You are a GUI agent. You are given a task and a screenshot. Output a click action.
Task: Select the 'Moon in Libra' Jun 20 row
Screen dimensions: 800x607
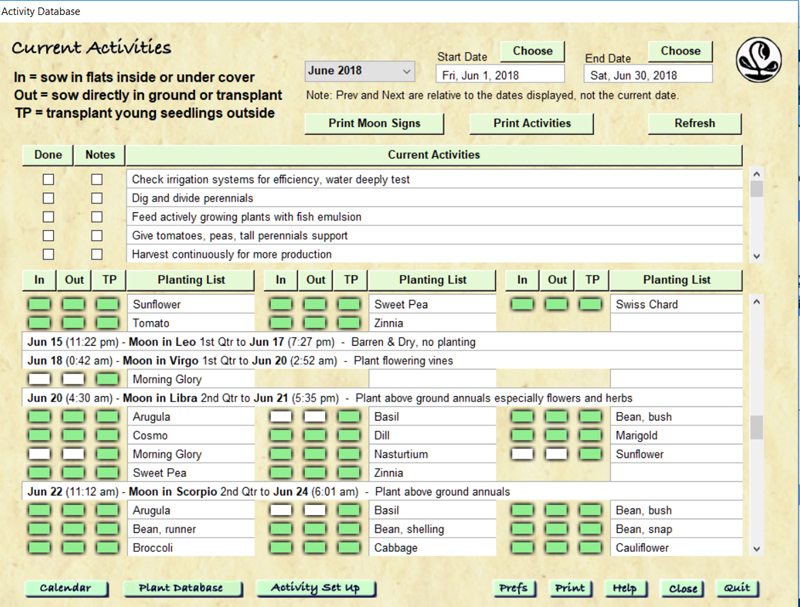[x=382, y=398]
